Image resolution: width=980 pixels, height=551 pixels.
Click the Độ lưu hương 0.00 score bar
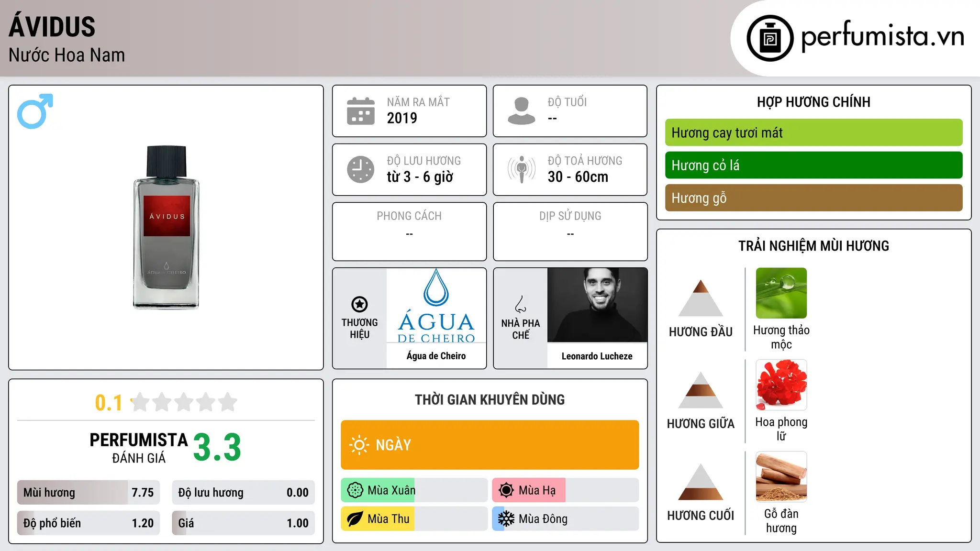click(244, 493)
